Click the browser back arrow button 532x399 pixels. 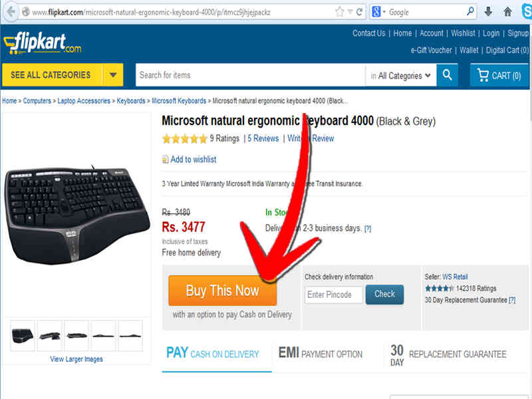click(x=11, y=12)
